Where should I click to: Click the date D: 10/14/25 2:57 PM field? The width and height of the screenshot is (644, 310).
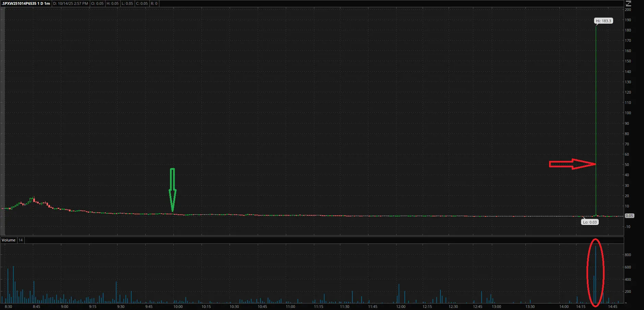(x=71, y=3)
